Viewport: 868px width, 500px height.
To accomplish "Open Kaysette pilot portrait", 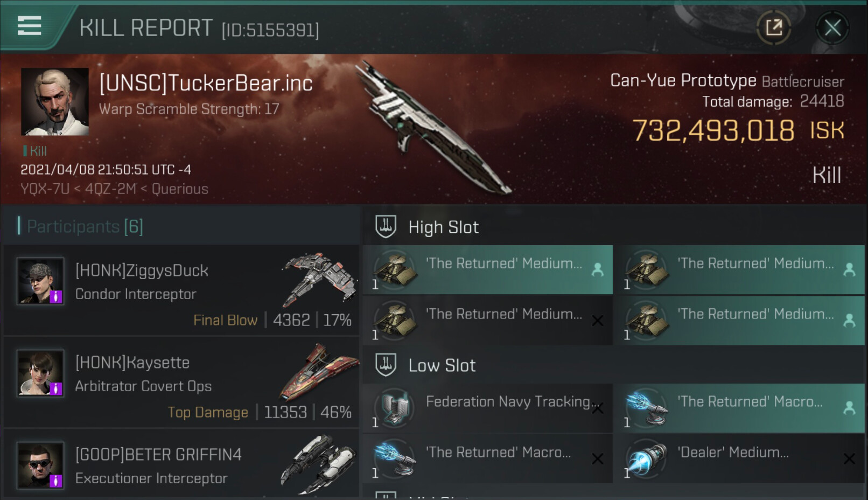I will tap(40, 373).
